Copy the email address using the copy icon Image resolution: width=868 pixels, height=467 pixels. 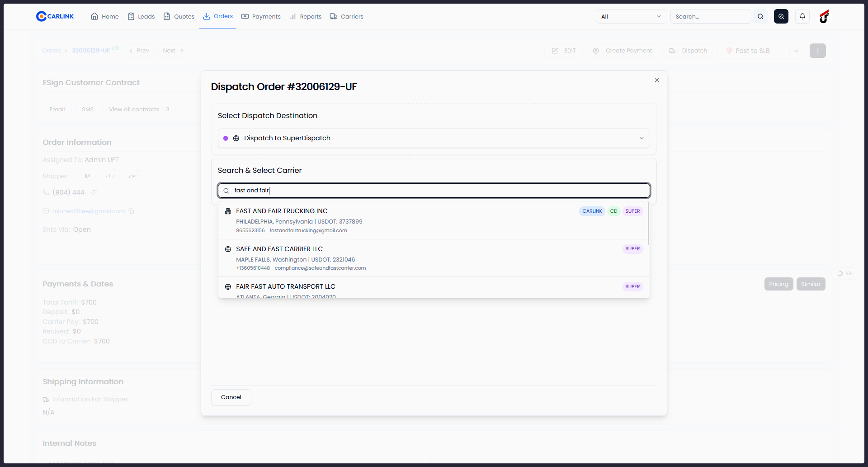coord(132,211)
